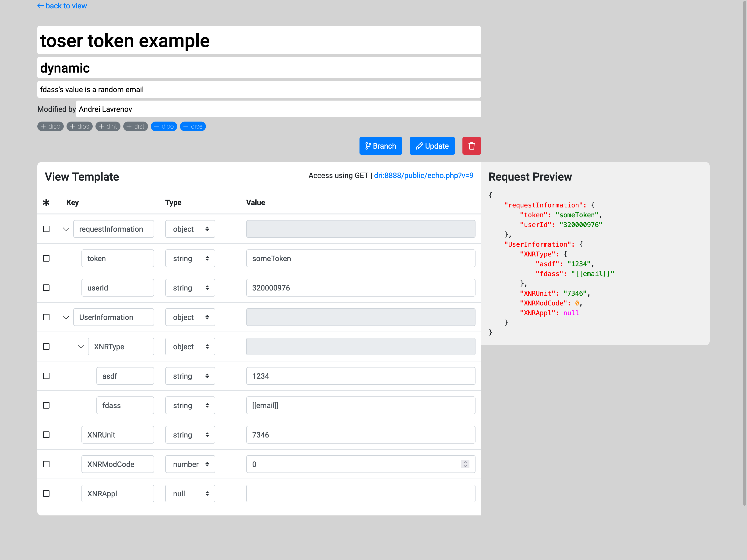Screen dimensions: 747x560
Task: Go back to view link
Action: pyautogui.click(x=62, y=6)
